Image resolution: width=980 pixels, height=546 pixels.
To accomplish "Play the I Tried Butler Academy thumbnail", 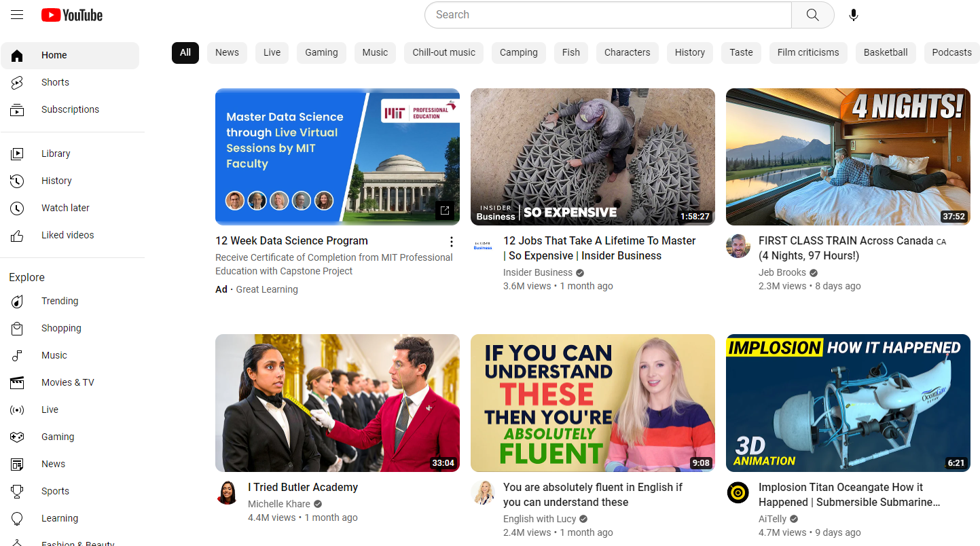I will pyautogui.click(x=338, y=403).
